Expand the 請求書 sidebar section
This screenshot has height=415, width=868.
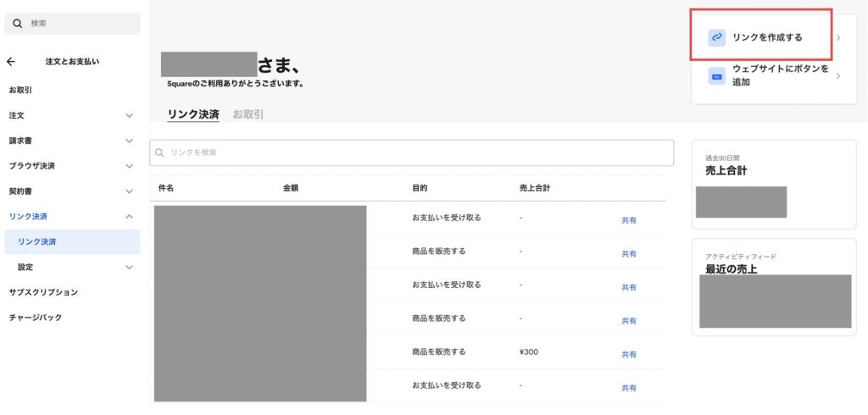tap(129, 141)
